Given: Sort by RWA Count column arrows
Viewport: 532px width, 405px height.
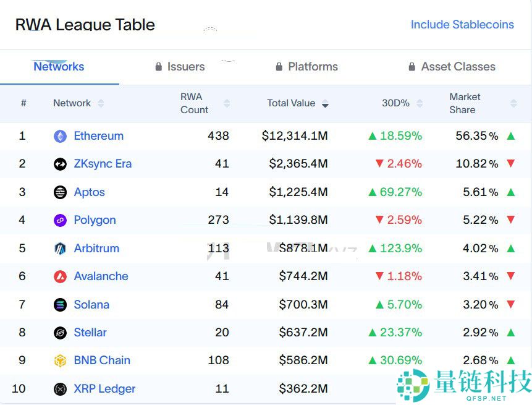Looking at the screenshot, I should click(x=227, y=103).
